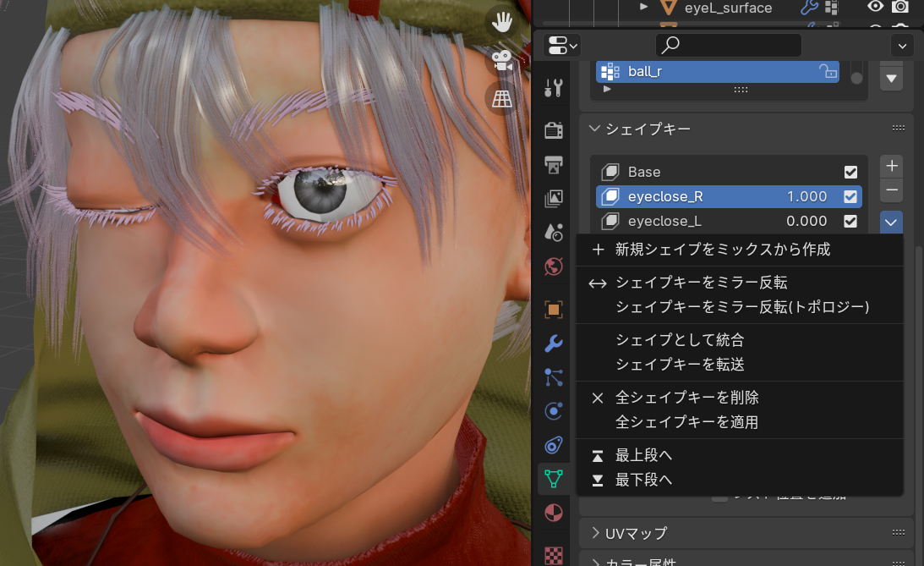Open Object Data mesh properties tab

pyautogui.click(x=554, y=479)
